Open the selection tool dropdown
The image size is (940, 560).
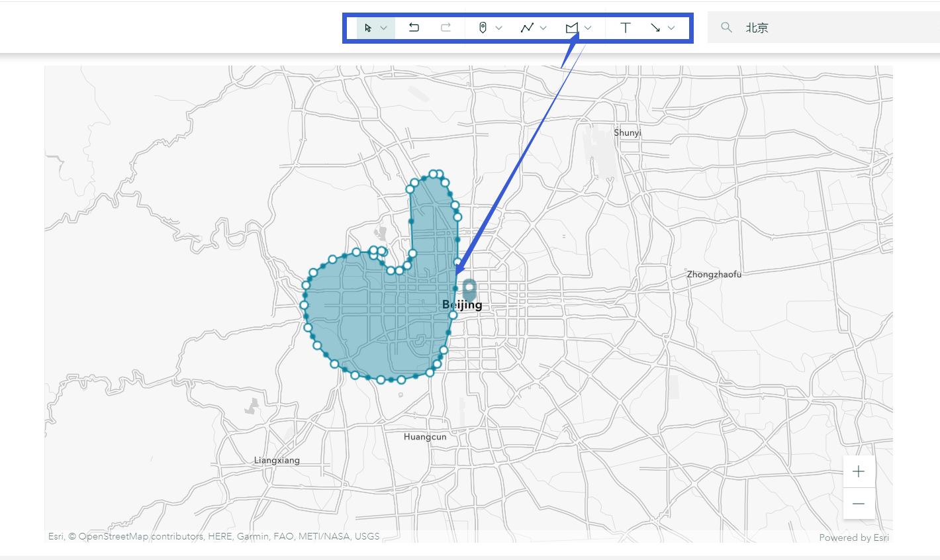[x=385, y=27]
